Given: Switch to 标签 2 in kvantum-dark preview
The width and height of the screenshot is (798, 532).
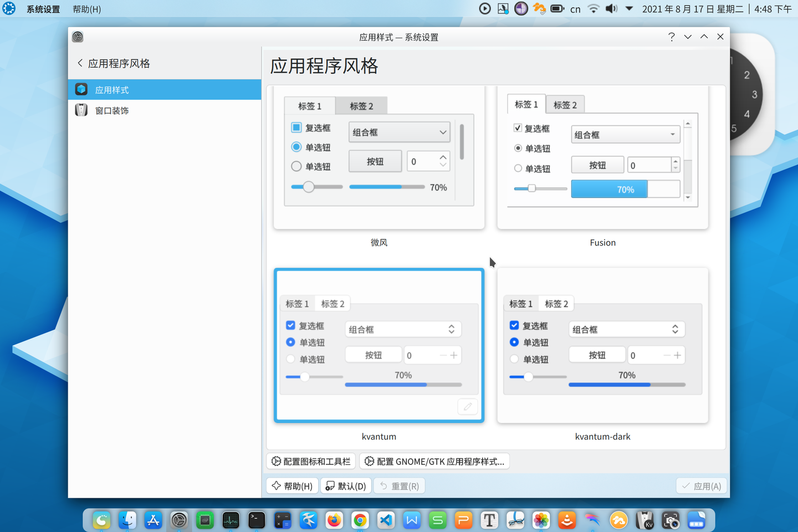Looking at the screenshot, I should click(x=556, y=304).
